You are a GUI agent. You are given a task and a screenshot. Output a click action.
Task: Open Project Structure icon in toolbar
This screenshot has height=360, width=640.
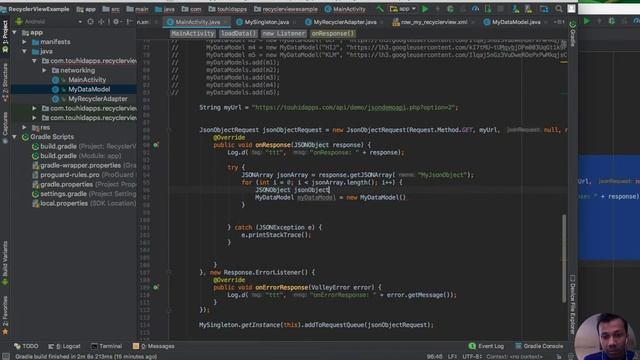tap(544, 9)
